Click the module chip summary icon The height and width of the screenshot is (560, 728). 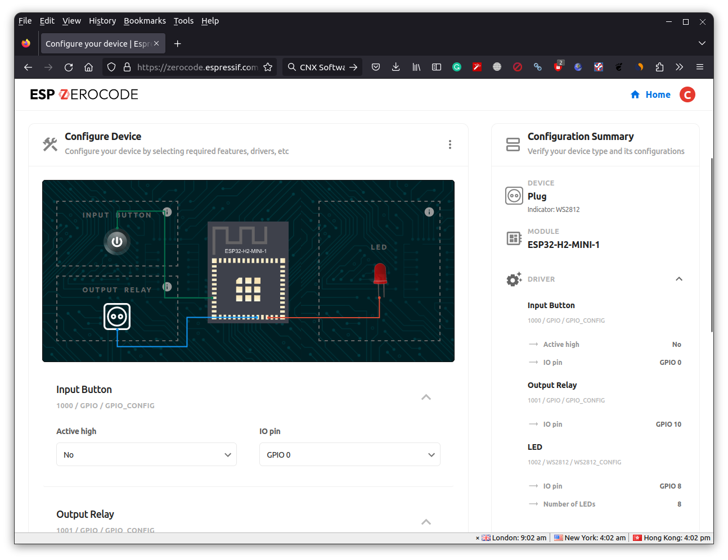pos(514,238)
